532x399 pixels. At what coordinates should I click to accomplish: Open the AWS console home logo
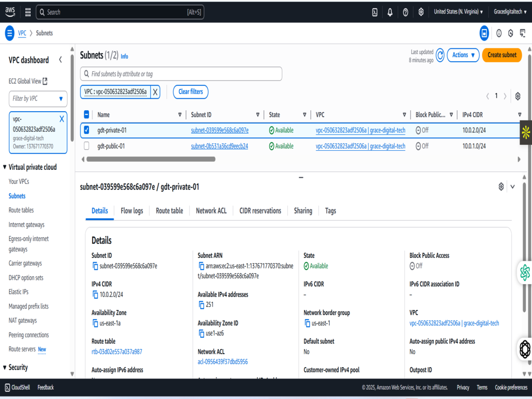click(10, 12)
